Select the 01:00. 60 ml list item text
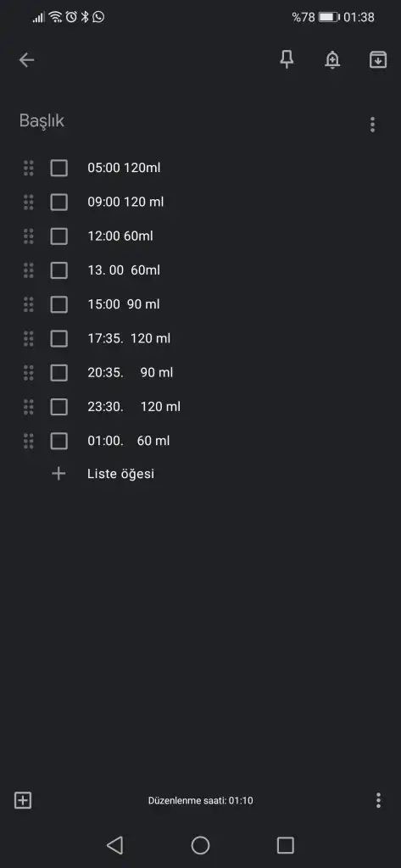401x868 pixels. (x=129, y=441)
